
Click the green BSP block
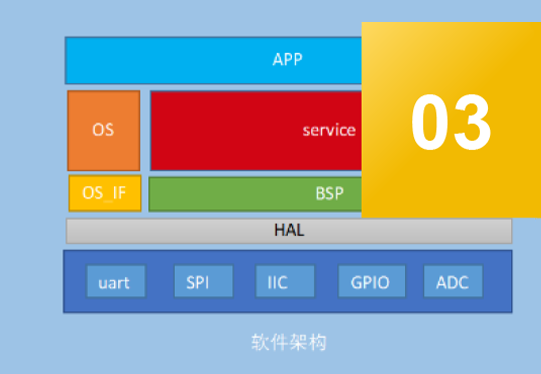pos(255,194)
